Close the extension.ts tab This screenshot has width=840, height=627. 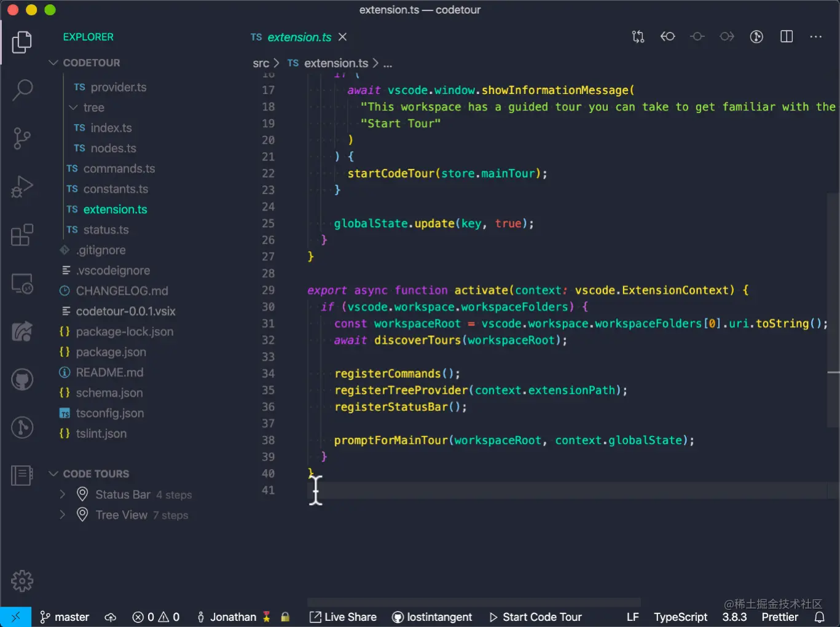coord(343,37)
